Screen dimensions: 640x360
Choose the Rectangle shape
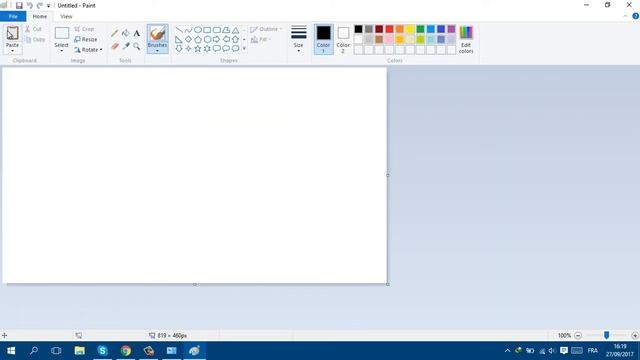tap(207, 30)
